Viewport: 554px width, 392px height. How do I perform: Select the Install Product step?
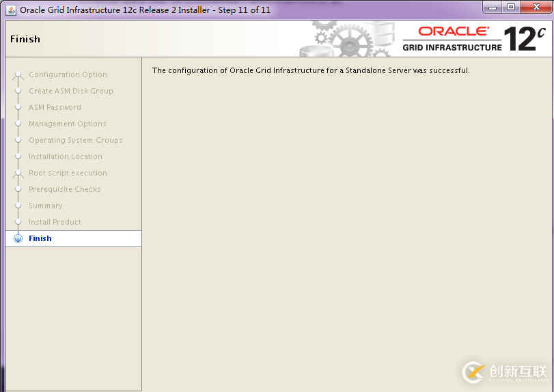click(55, 222)
